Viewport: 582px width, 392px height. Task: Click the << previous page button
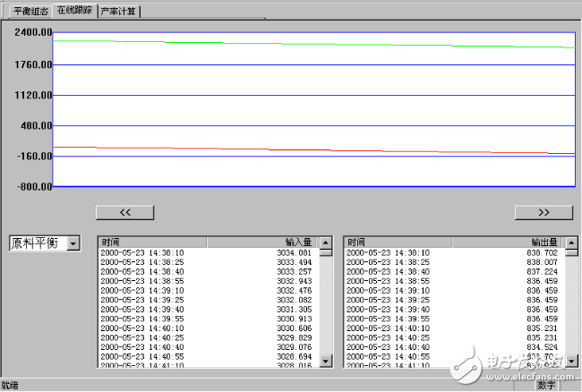pos(124,212)
